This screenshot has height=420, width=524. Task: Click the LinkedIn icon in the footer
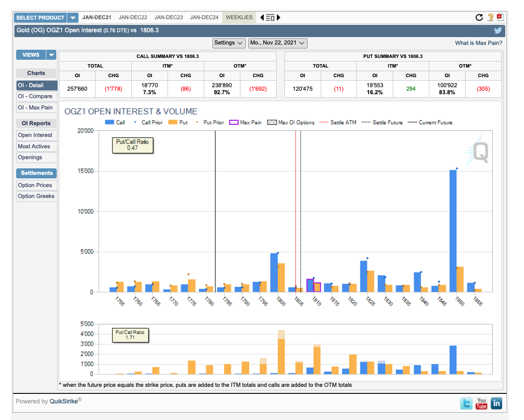(x=497, y=403)
